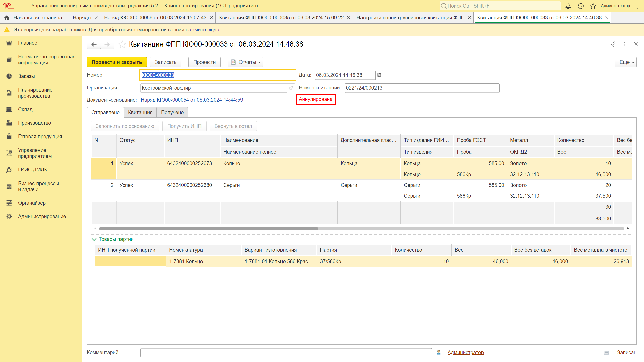This screenshot has width=644, height=362.
Task: Copy link to document icon
Action: [613, 44]
